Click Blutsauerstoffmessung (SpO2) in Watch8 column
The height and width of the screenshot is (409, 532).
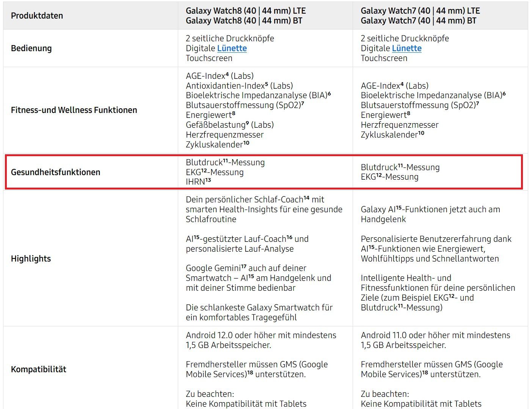245,105
